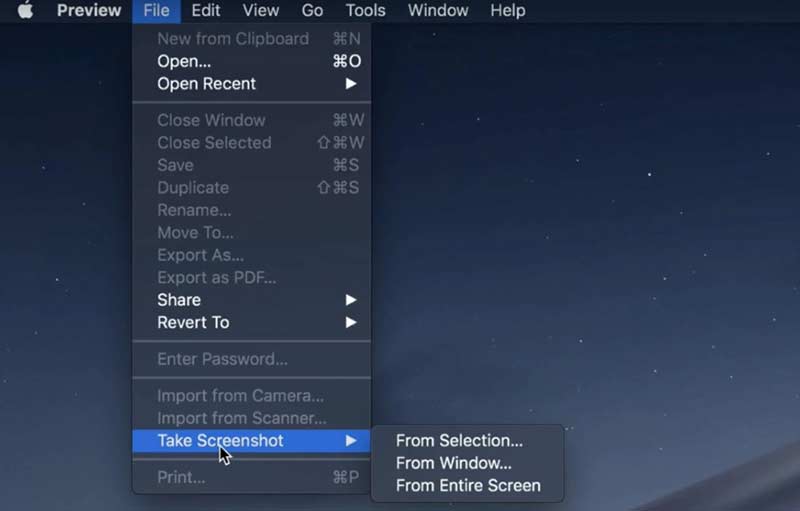800x511 pixels.
Task: Open the Apple menu icon
Action: click(25, 11)
